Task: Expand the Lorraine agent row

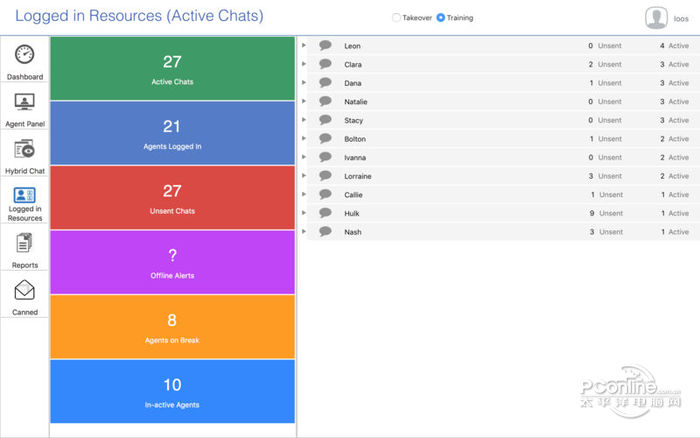Action: pyautogui.click(x=304, y=176)
